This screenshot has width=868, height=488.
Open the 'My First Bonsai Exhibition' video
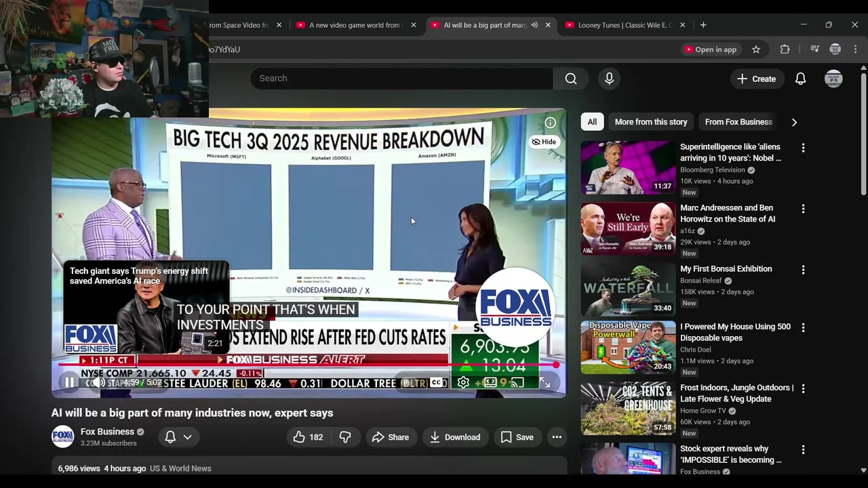pos(726,269)
